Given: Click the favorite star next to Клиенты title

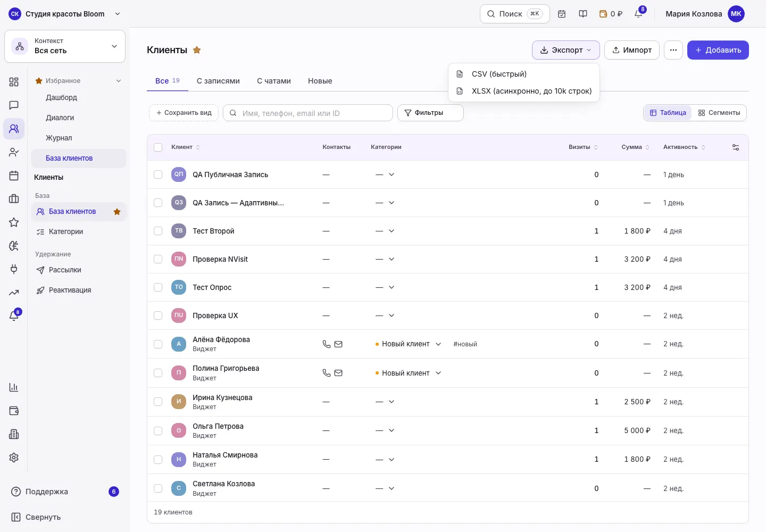Looking at the screenshot, I should [x=197, y=50].
